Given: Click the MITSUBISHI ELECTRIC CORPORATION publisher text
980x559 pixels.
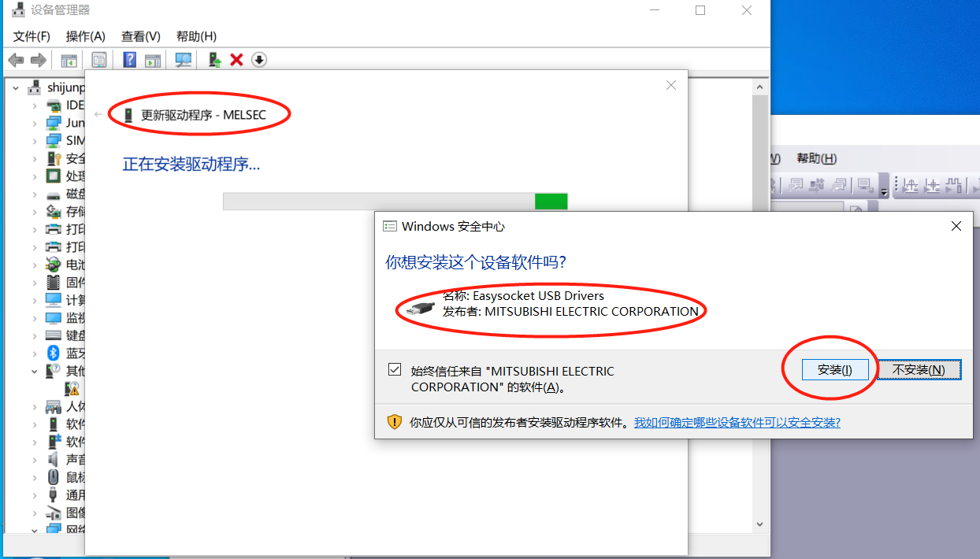Looking at the screenshot, I should (x=570, y=311).
